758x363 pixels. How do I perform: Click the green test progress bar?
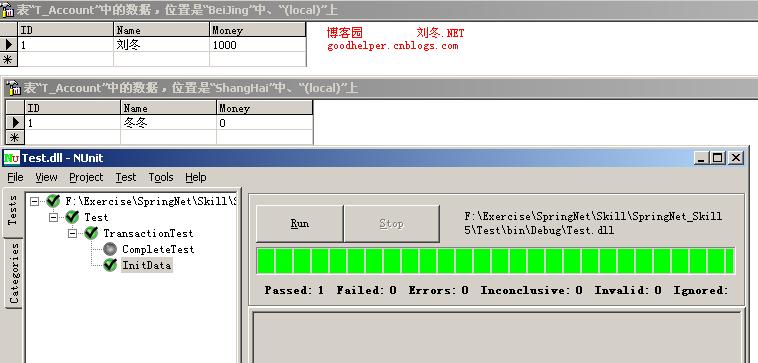(496, 261)
